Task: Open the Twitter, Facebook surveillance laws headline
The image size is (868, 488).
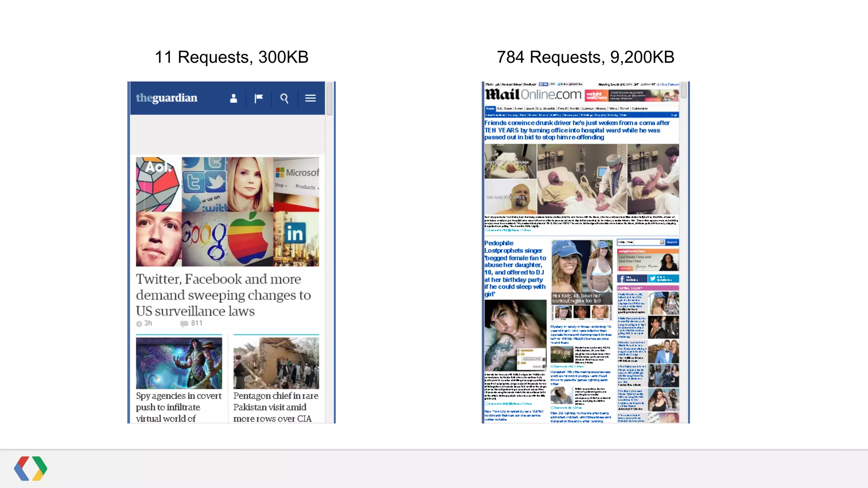Action: tap(223, 295)
